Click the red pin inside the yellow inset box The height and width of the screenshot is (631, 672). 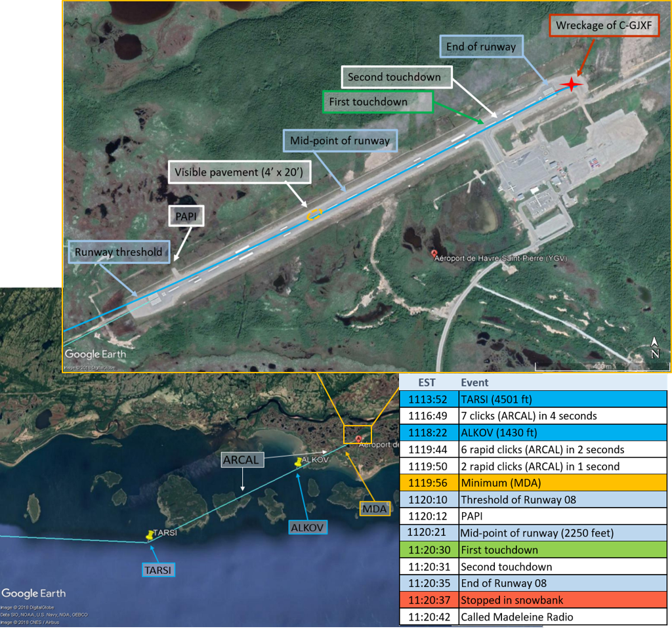tap(358, 438)
